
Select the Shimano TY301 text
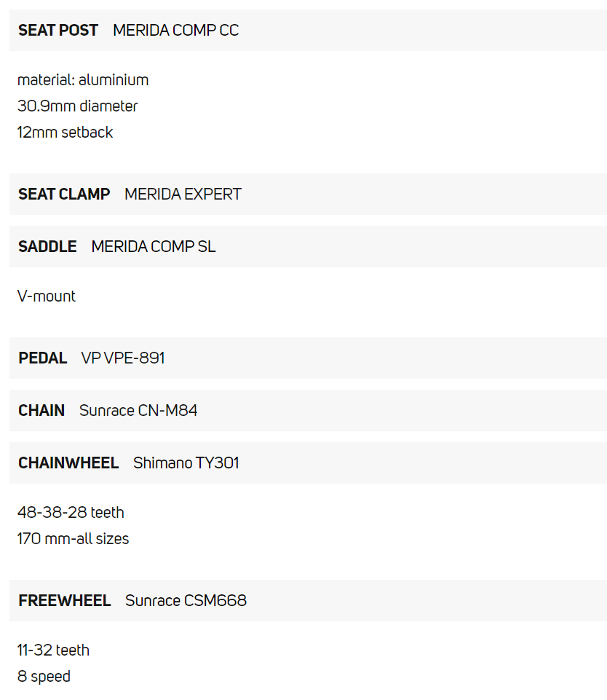point(186,463)
